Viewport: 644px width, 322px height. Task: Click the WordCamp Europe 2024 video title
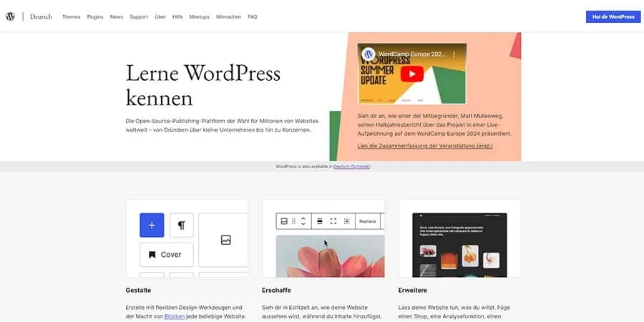tap(412, 54)
